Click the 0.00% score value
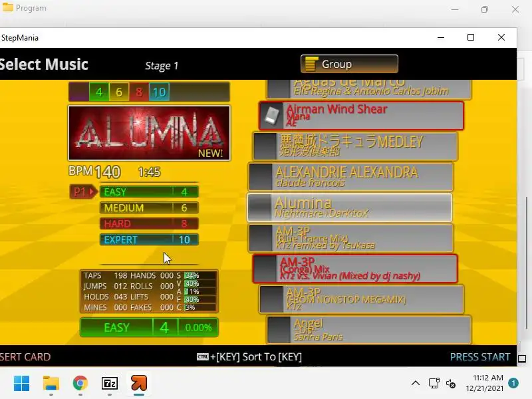The width and height of the screenshot is (532, 399). 198,327
